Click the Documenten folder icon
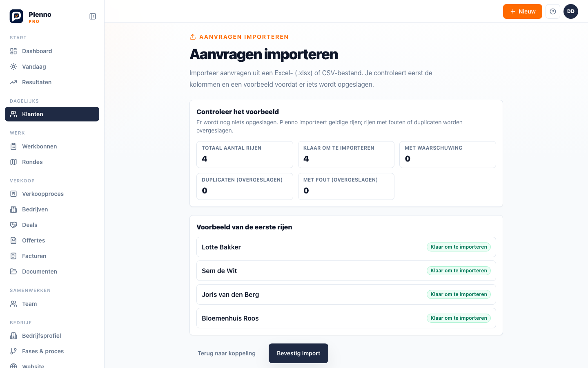588x368 pixels. [x=13, y=272]
